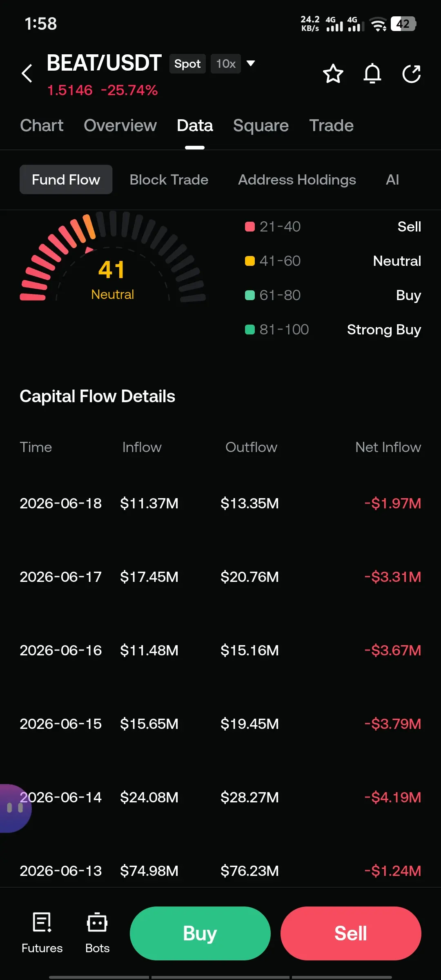Select the Address Holdings sub-tab
Screen dimensions: 441x980
[297, 180]
